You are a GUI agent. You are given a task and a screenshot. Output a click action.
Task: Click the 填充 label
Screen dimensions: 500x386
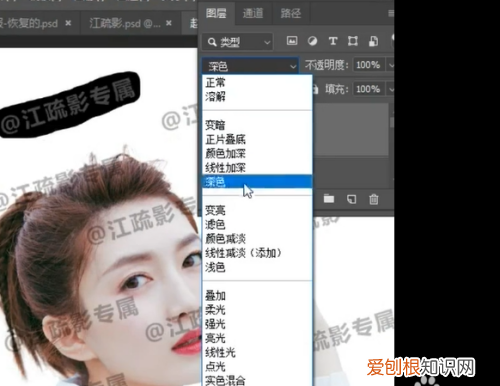point(337,89)
